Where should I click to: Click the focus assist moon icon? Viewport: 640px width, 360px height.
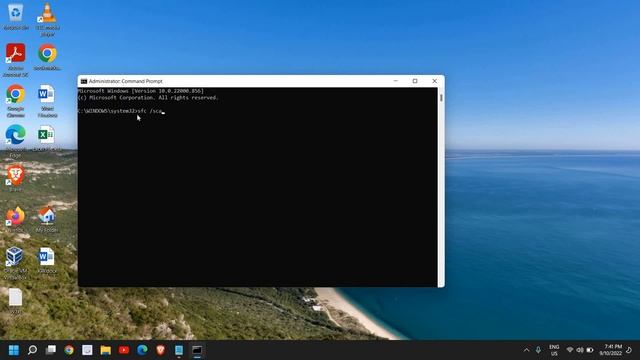629,350
